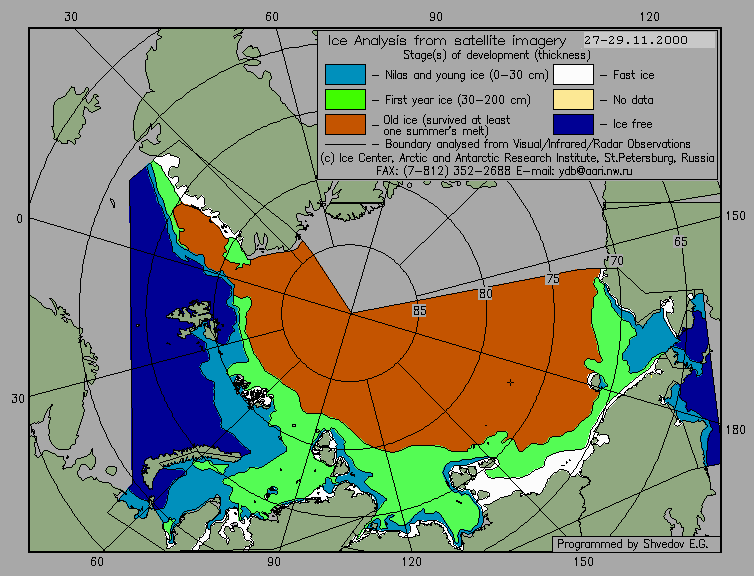
Task: Click the 75 latitude label
Action: [x=553, y=279]
